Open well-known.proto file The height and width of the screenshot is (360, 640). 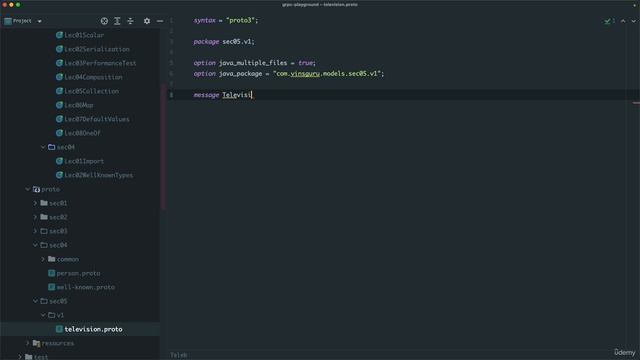point(85,287)
